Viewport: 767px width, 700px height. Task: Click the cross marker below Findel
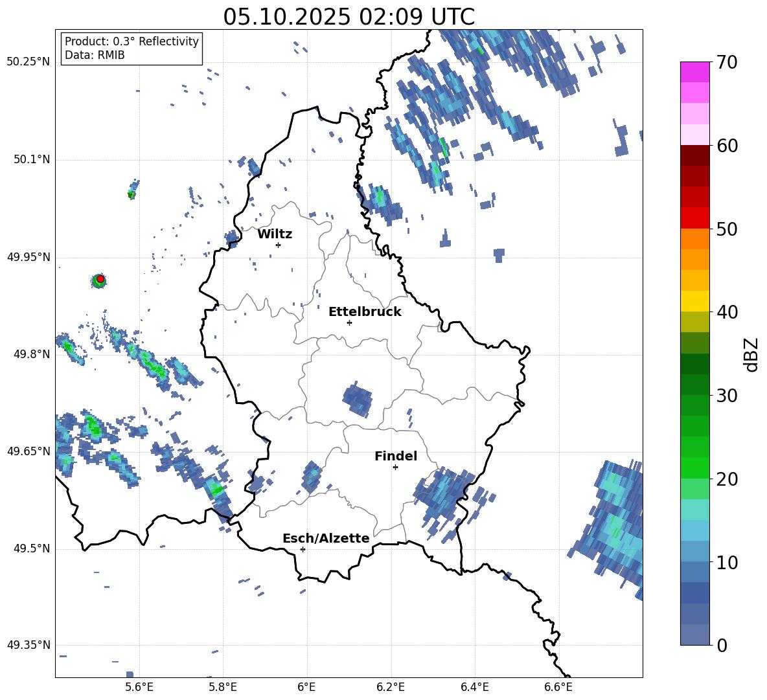tap(395, 467)
